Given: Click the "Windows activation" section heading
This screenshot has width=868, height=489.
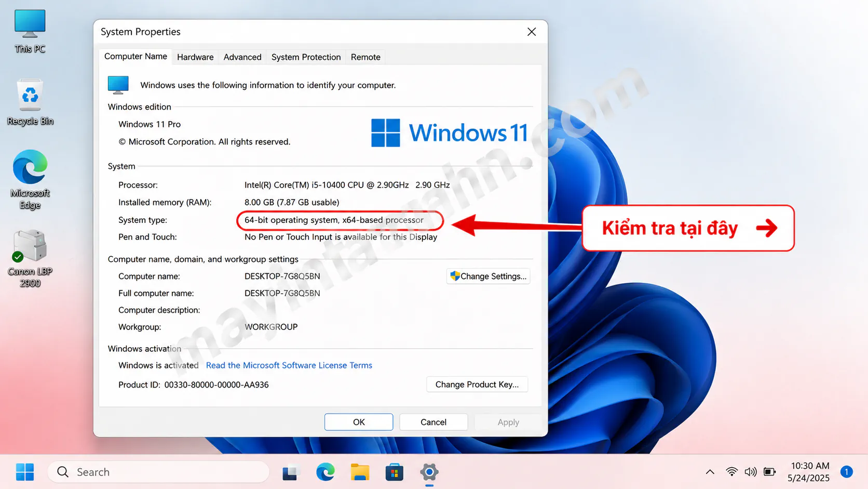Looking at the screenshot, I should point(145,349).
